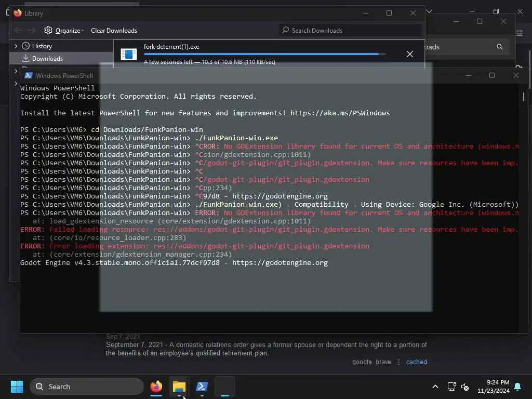Expand the lowest collapsed sidebar tree item

[x=16, y=84]
